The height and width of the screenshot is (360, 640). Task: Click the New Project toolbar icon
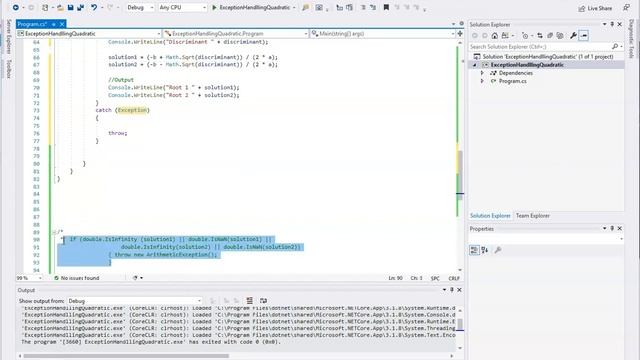[x=45, y=7]
